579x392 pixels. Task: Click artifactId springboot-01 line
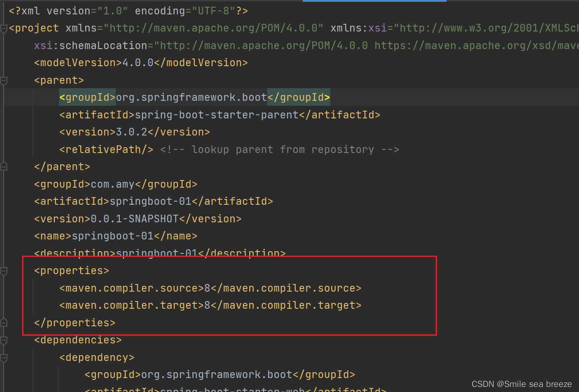pos(154,201)
